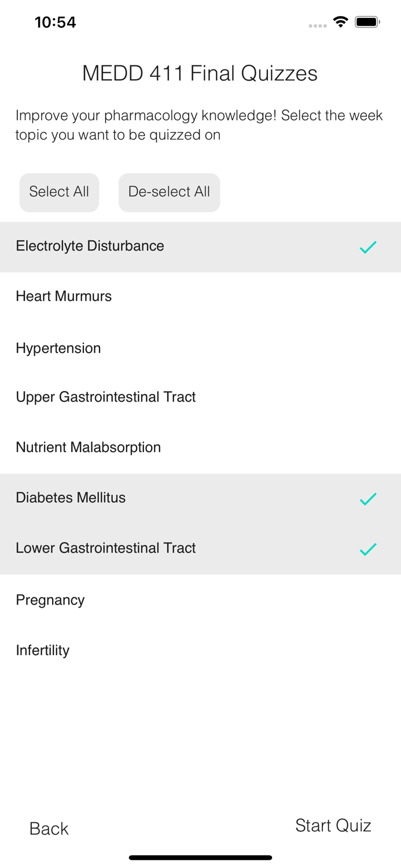Tap the cellular signal dots icon

pos(318,25)
